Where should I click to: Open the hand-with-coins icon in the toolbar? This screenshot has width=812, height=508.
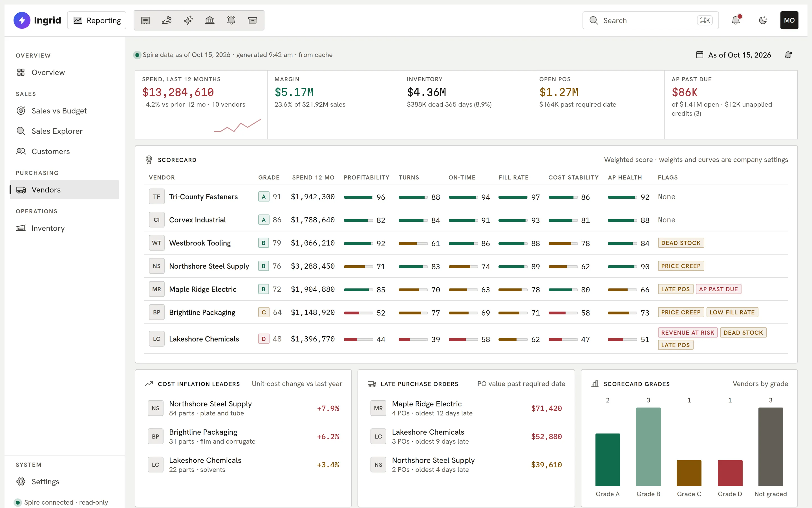pos(167,21)
